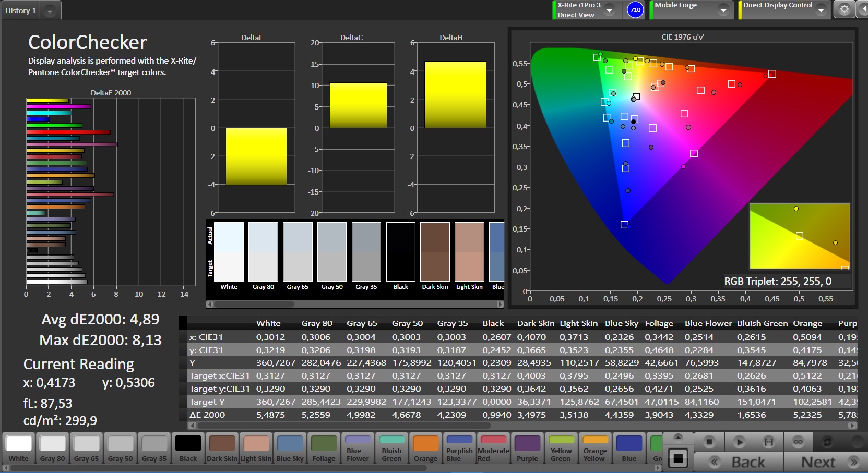
Task: Select the Blue Flower swatch button
Action: 358,448
